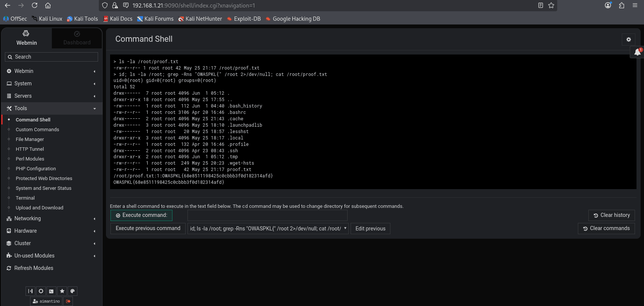This screenshot has height=306, width=644.
Task: Reload the page
Action: (35, 5)
